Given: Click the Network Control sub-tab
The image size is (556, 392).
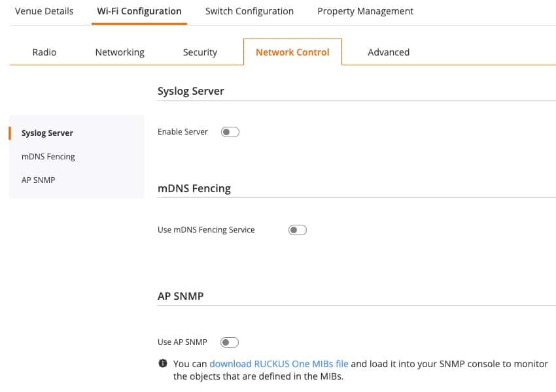Looking at the screenshot, I should tap(292, 52).
